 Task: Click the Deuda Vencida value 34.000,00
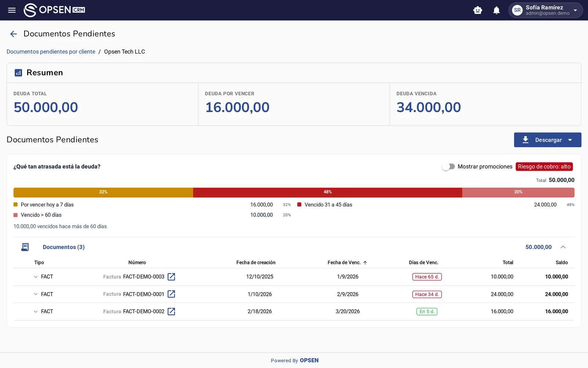pyautogui.click(x=429, y=107)
